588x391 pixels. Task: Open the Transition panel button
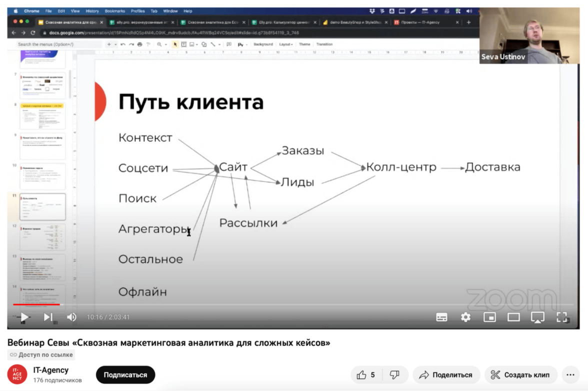pyautogui.click(x=324, y=44)
